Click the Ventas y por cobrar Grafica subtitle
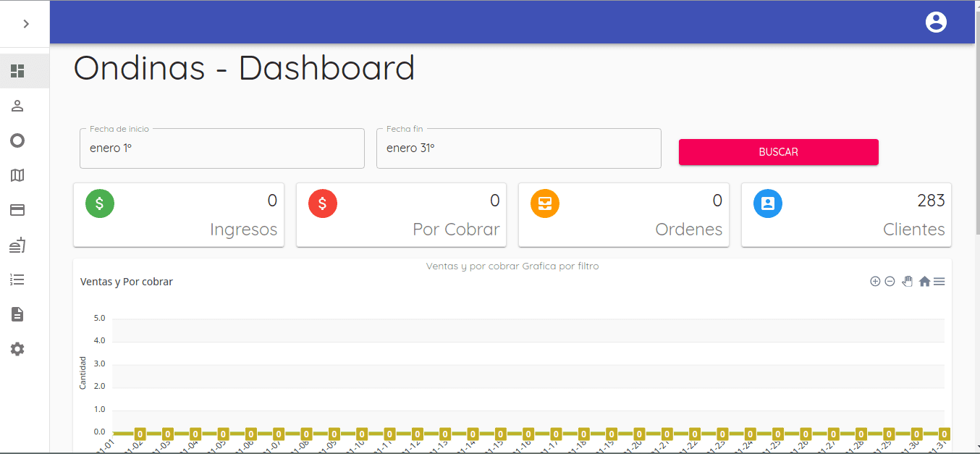 (x=512, y=266)
